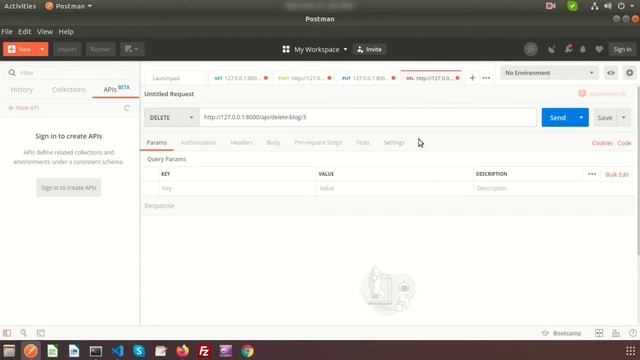Open the DELETE method dropdown

point(171,118)
